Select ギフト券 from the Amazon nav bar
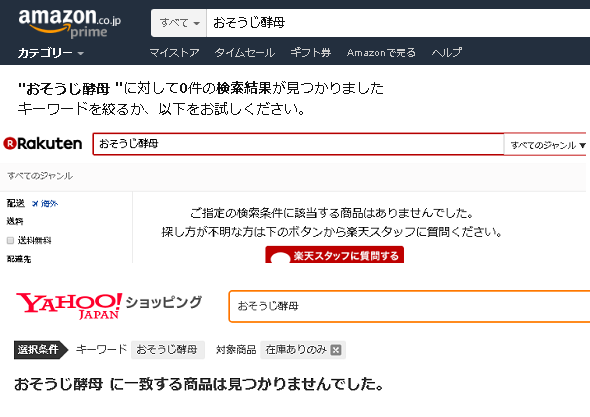This screenshot has height=417, width=590. 310,52
